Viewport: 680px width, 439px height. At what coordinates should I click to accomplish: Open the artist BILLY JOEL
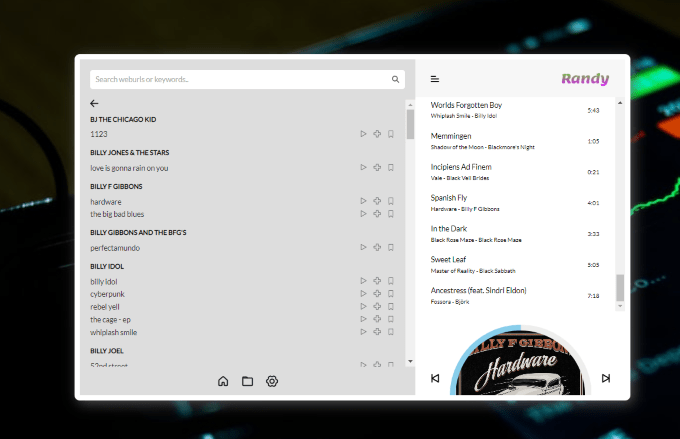pyautogui.click(x=107, y=351)
